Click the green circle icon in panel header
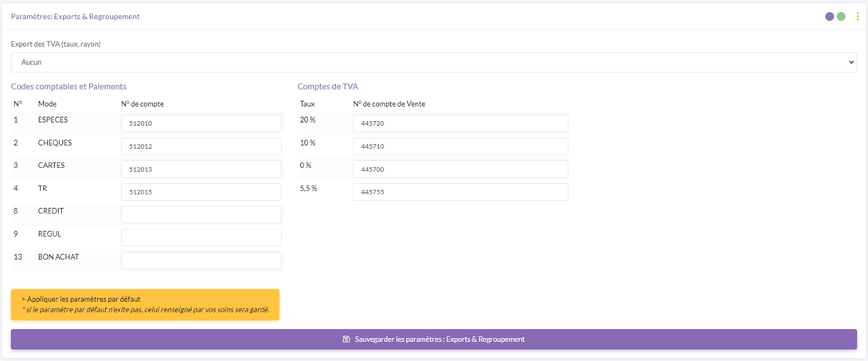 [841, 16]
